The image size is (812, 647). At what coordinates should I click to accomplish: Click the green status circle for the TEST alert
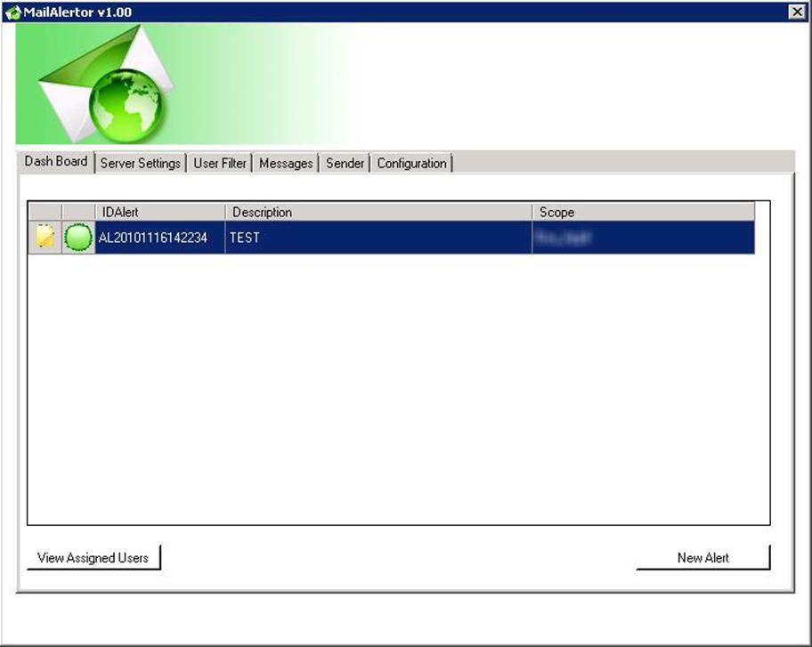[x=78, y=238]
